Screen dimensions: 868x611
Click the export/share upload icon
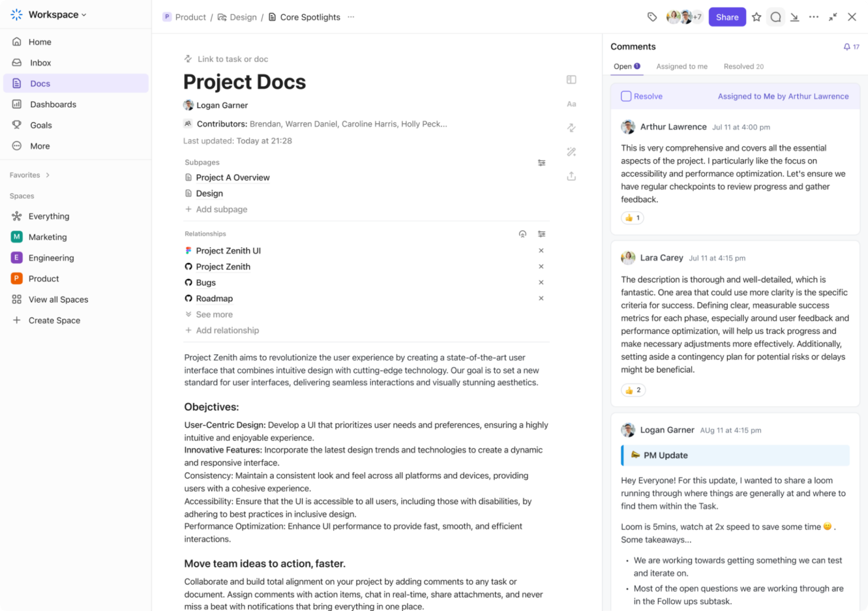click(571, 176)
